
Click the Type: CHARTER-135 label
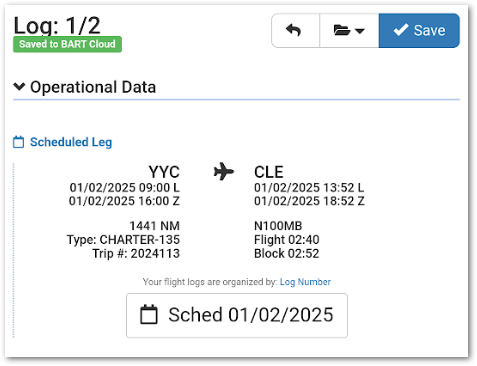[x=123, y=240]
